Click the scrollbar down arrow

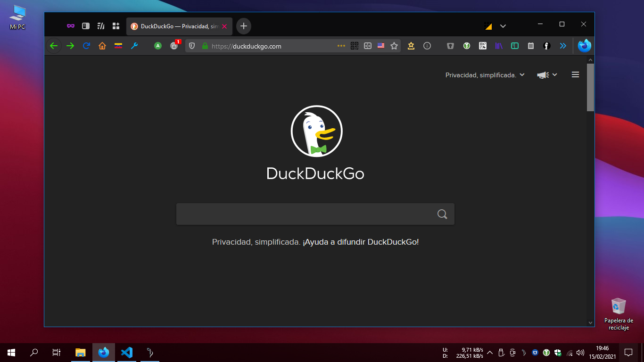[590, 323]
